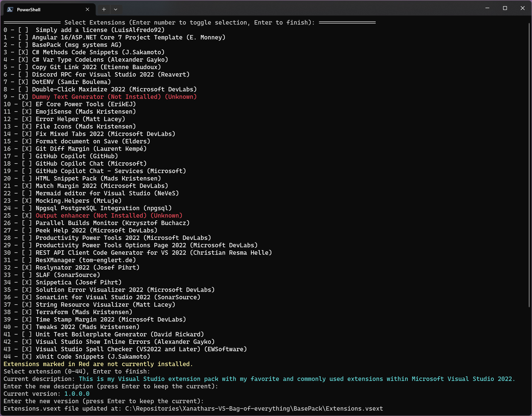Click the checkbox for BasePack extension
532x416 pixels.
click(x=23, y=45)
